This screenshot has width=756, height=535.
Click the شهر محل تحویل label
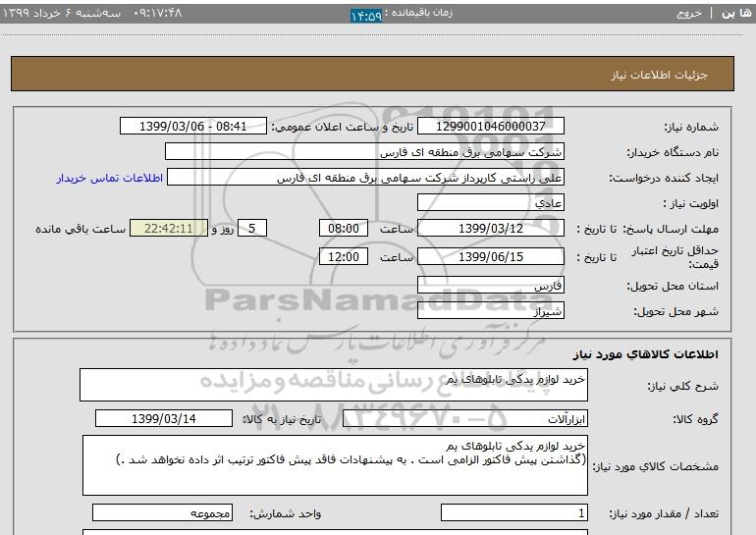click(675, 312)
